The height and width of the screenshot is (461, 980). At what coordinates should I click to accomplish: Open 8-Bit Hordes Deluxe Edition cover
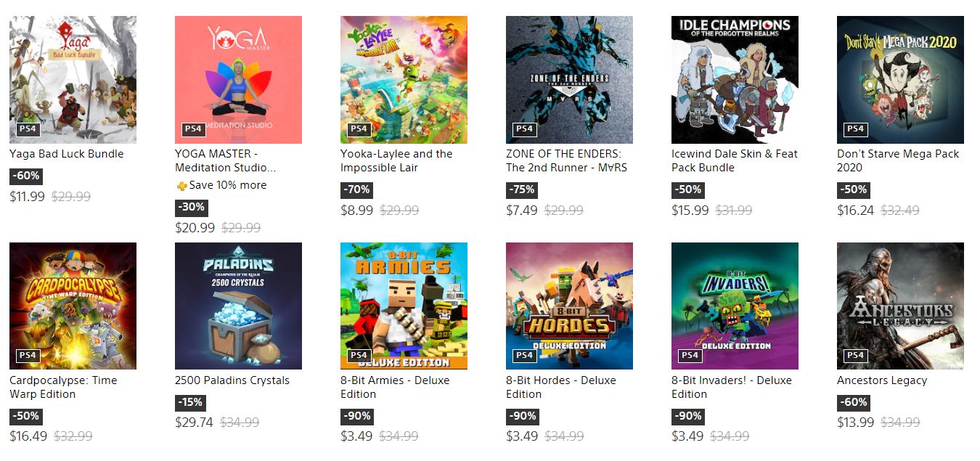(569, 306)
